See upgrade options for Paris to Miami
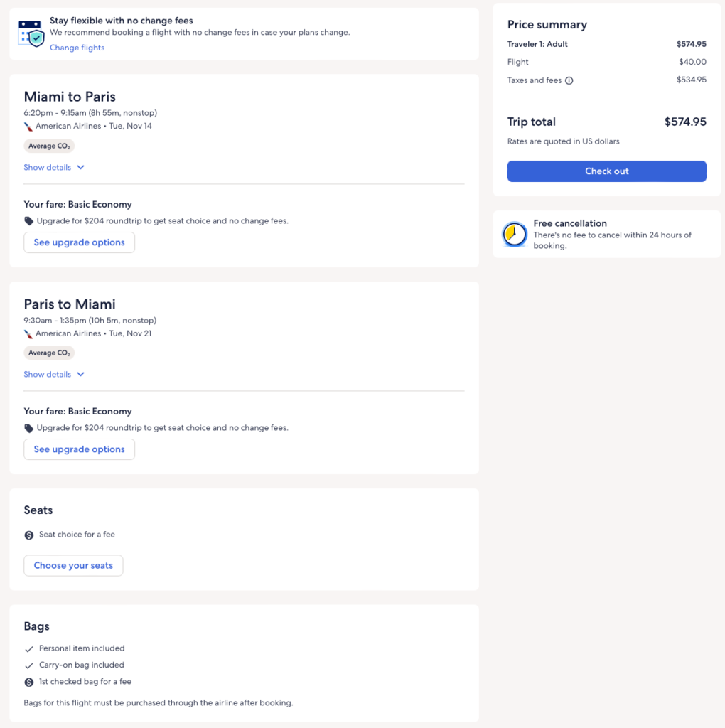This screenshot has width=725, height=728. pyautogui.click(x=79, y=449)
